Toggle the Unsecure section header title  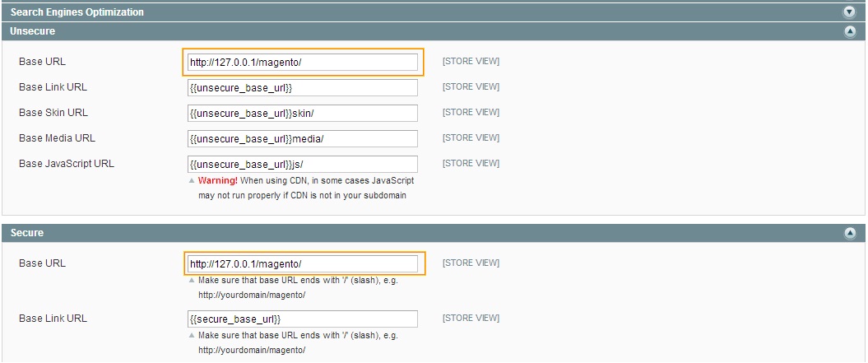33,31
